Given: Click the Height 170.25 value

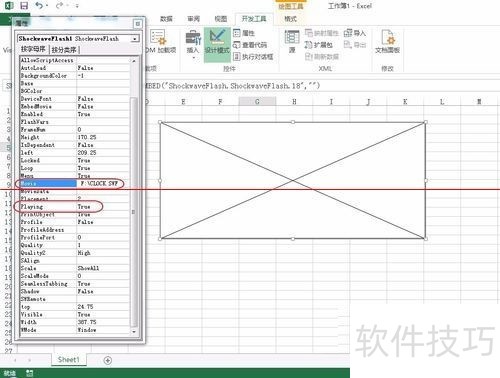Looking at the screenshot, I should pos(103,137).
